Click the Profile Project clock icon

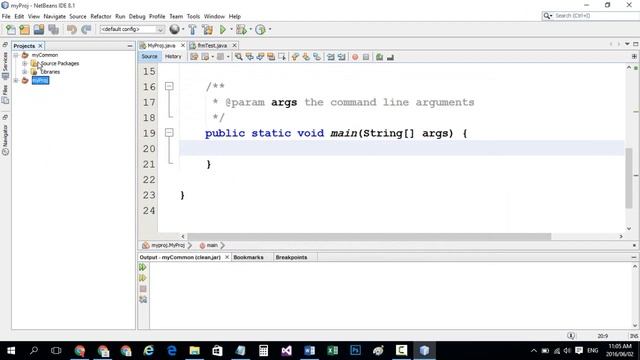pyautogui.click(x=260, y=29)
